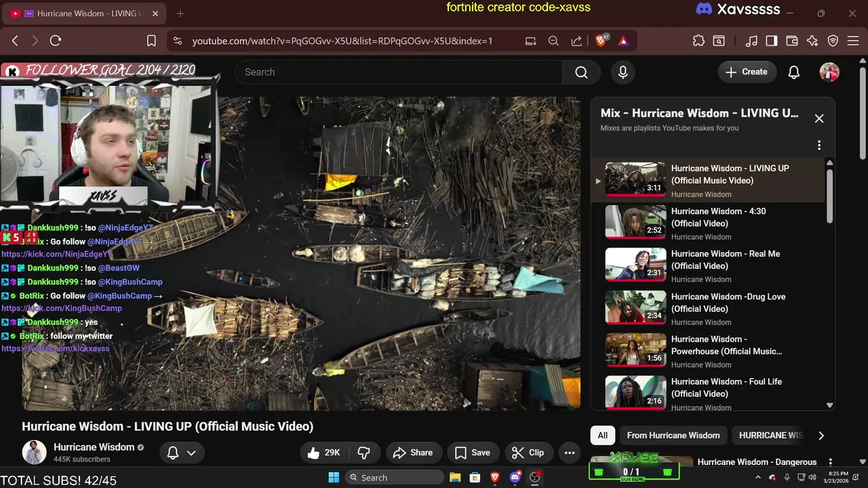
Task: Click the active Hurricane Wisdom browser tab
Action: [84, 14]
